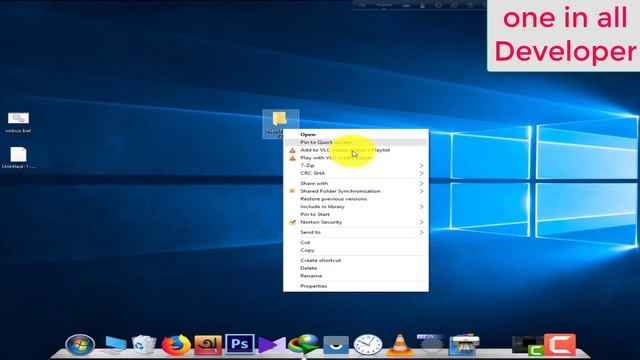The height and width of the screenshot is (360, 640).
Task: Open the Camtasia recorder icon in dock
Action: coord(528,346)
